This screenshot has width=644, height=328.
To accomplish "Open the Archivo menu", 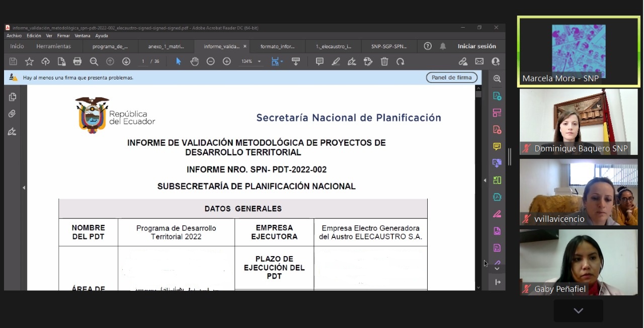I will click(x=14, y=36).
